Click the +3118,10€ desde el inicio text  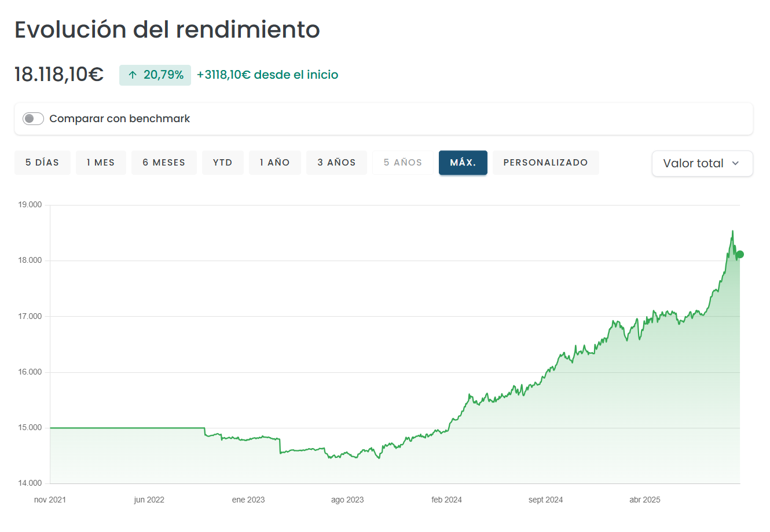click(267, 75)
